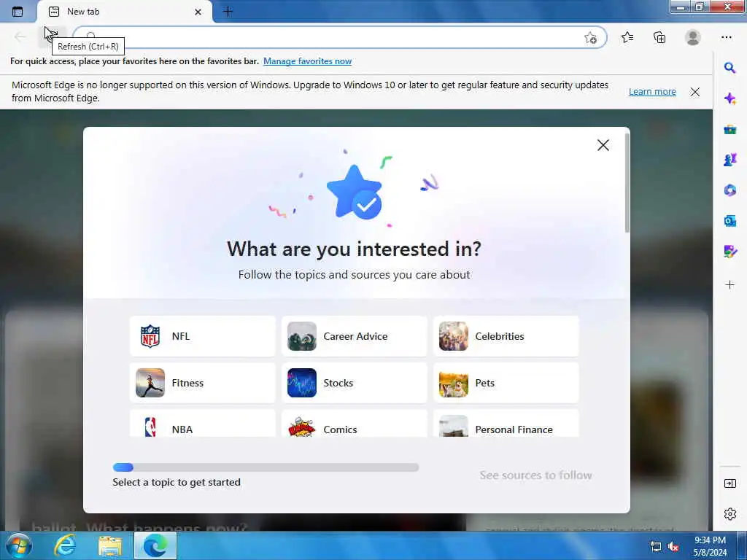Open network tray icon

click(656, 547)
